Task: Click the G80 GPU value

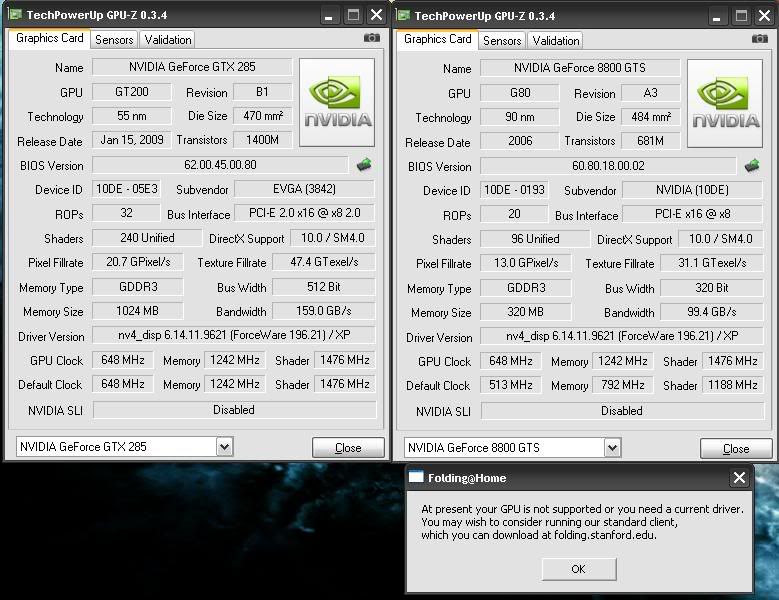Action: [x=520, y=92]
